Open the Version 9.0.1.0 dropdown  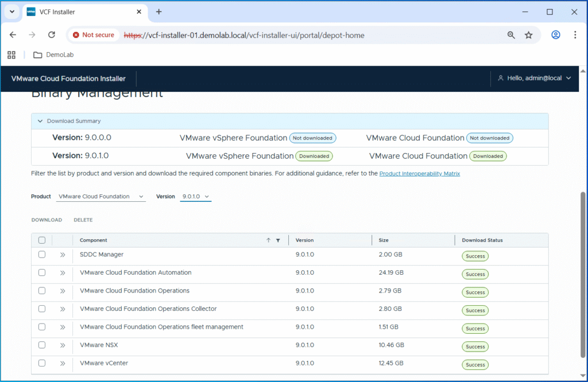(196, 197)
